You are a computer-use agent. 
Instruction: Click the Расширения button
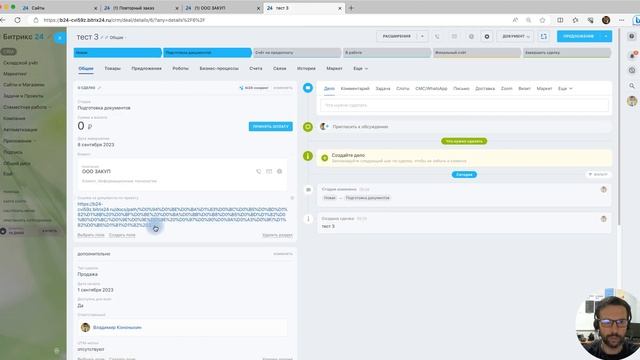coord(396,36)
